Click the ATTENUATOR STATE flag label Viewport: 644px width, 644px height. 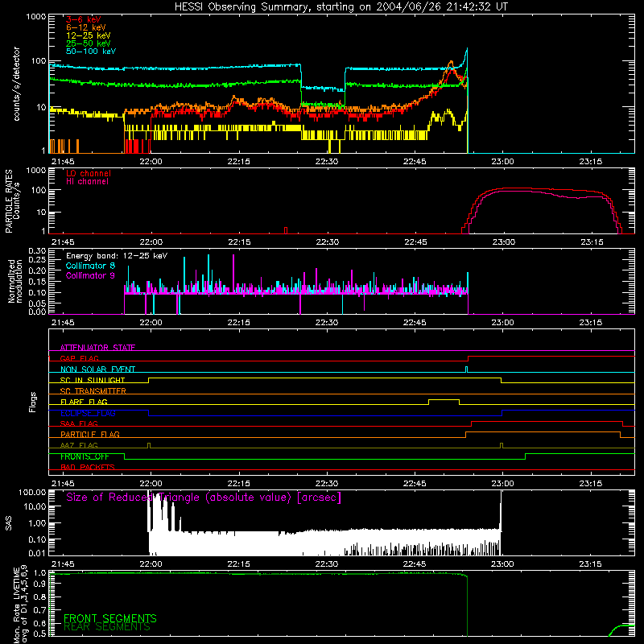pyautogui.click(x=97, y=348)
